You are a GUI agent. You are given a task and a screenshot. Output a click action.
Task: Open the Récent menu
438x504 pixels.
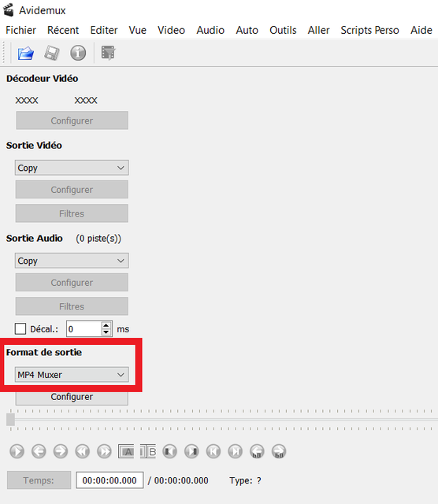63,30
